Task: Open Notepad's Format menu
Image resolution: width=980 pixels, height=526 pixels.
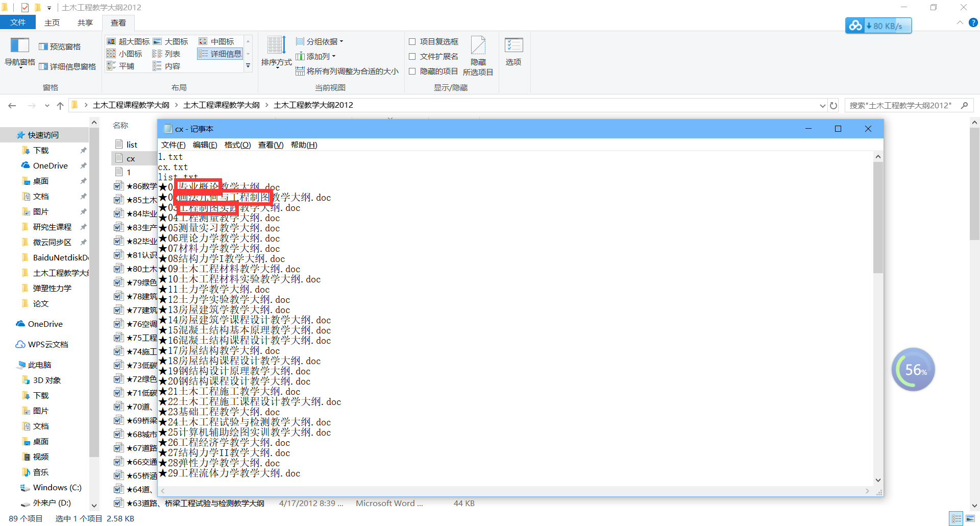Action: [x=237, y=145]
